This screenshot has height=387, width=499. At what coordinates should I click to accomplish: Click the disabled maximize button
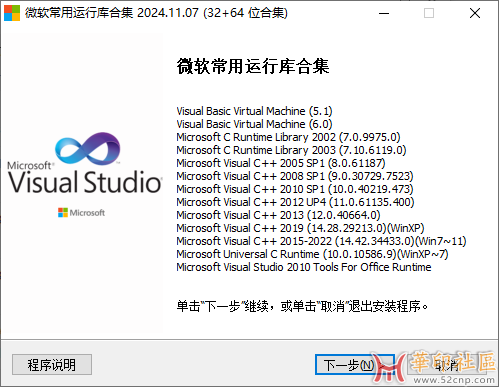click(429, 13)
